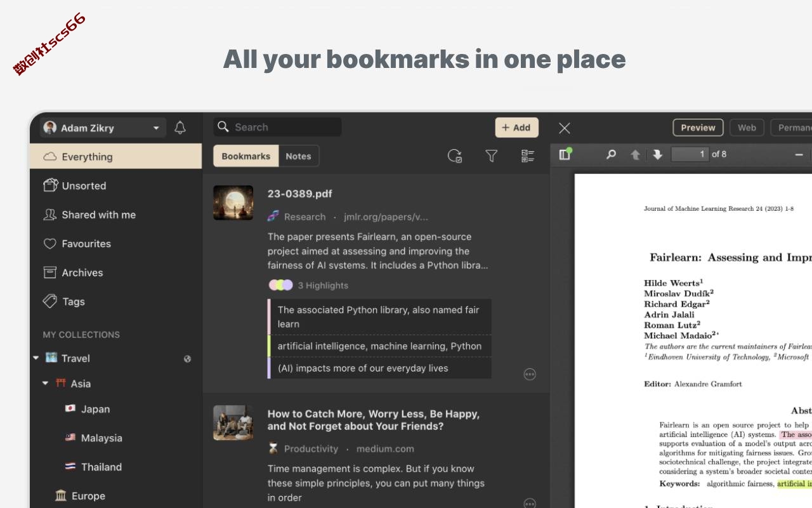812x508 pixels.
Task: Select Everything in the sidebar
Action: (115, 156)
